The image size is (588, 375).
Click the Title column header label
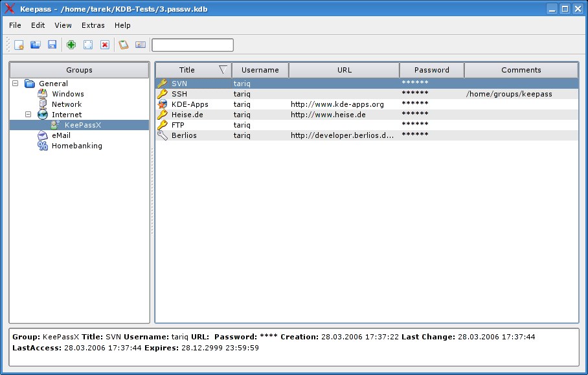point(187,70)
